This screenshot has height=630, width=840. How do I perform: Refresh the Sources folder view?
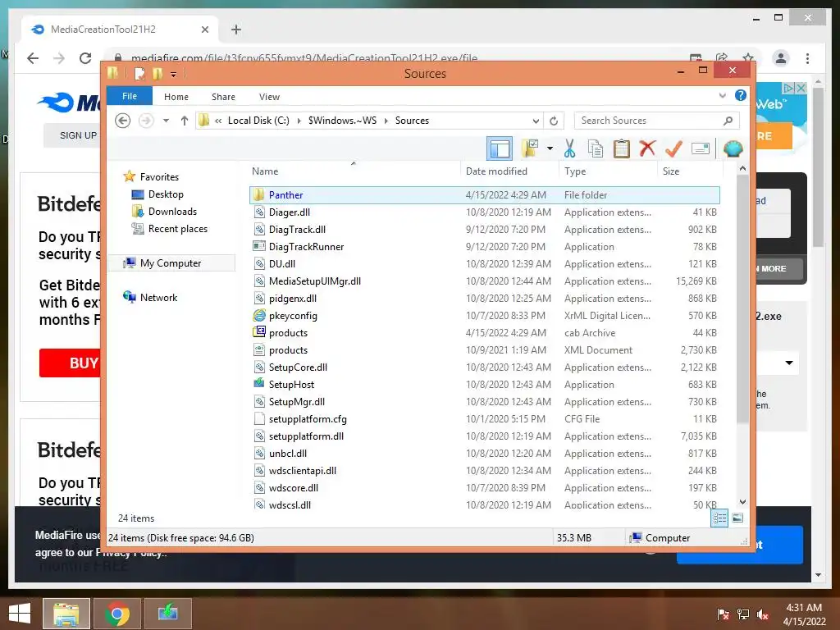click(554, 121)
